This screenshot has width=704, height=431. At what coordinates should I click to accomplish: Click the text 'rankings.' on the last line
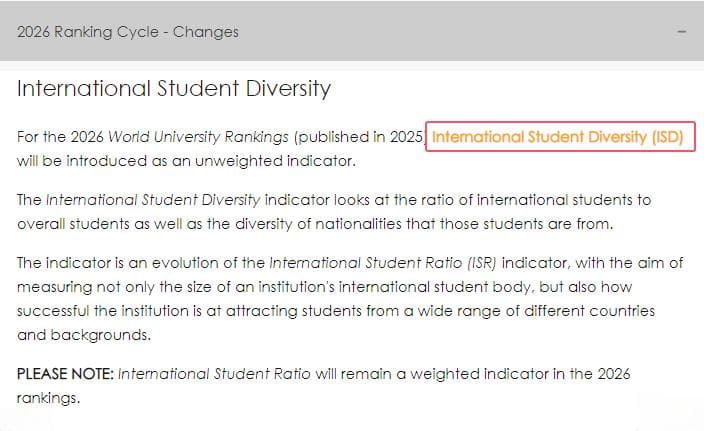pyautogui.click(x=48, y=398)
